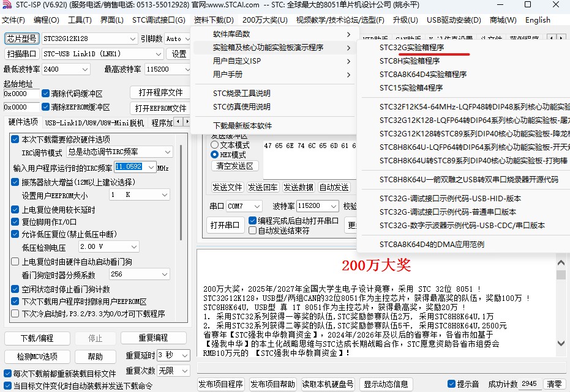Switch to 硬件选项 tab
This screenshot has width=570, height=392.
click(23, 122)
